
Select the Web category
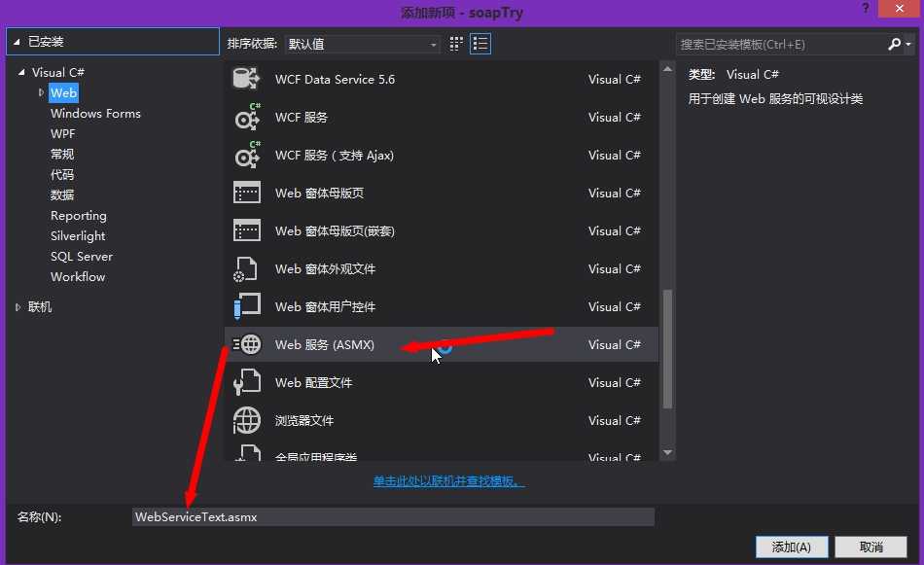[63, 92]
